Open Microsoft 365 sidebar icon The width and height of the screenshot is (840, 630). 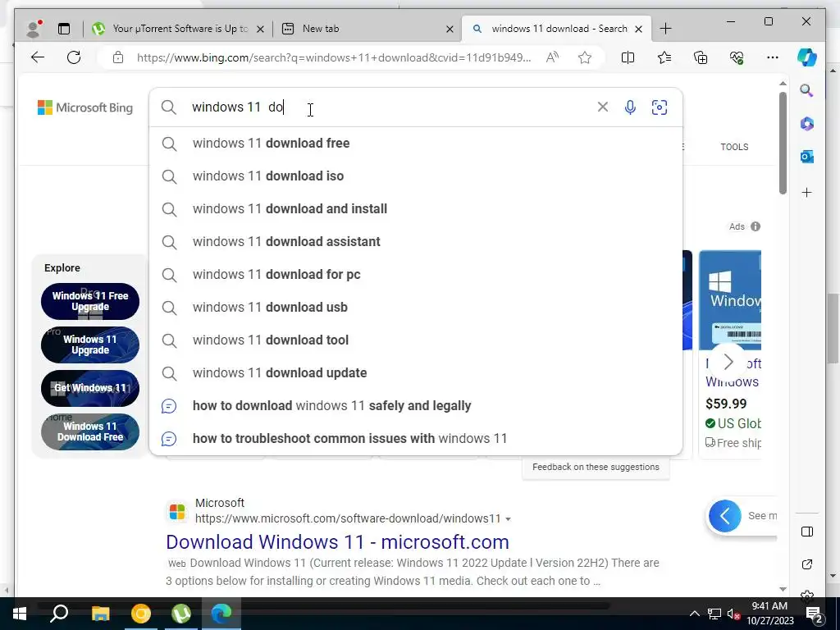pos(807,124)
